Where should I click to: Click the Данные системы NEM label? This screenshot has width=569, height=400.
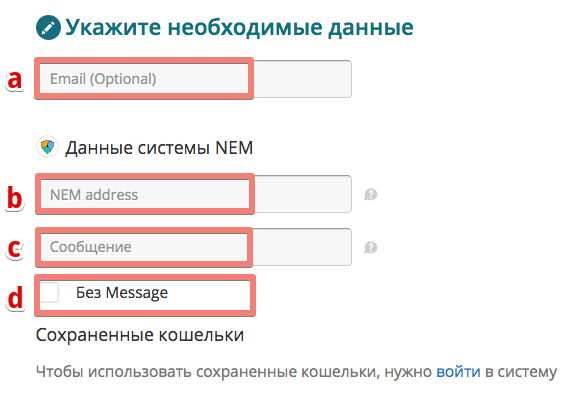coord(159,148)
